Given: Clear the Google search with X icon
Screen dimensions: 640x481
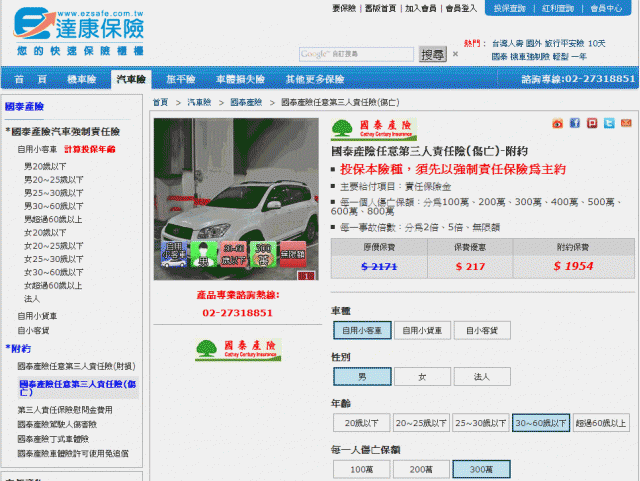Looking at the screenshot, I should (456, 54).
